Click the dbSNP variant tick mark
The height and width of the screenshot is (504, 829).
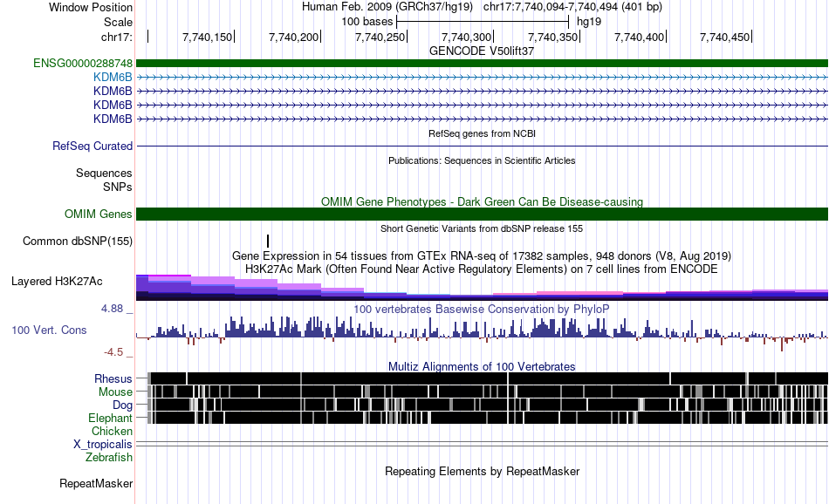pyautogui.click(x=268, y=241)
